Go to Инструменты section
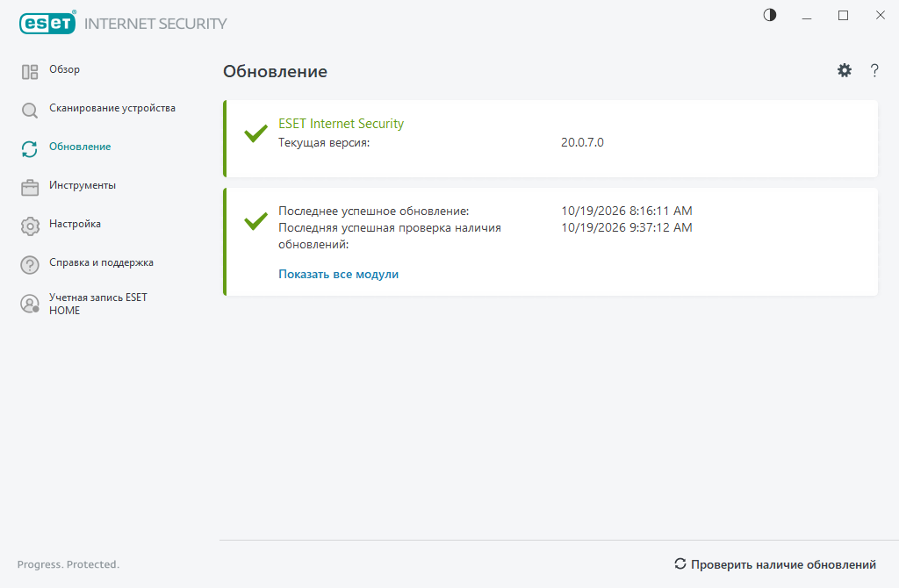The height and width of the screenshot is (588, 899). 83,185
